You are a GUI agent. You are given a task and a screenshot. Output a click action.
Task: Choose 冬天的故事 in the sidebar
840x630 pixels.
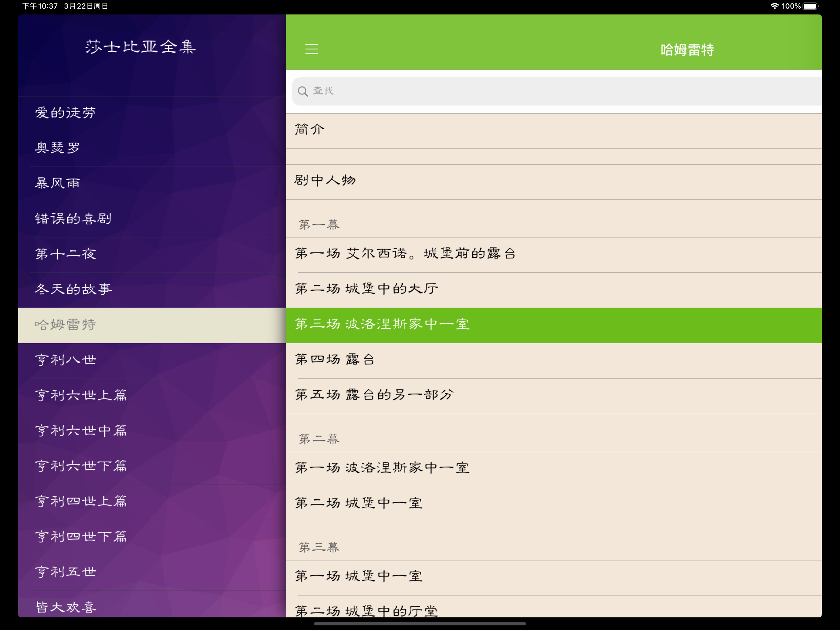coord(152,289)
